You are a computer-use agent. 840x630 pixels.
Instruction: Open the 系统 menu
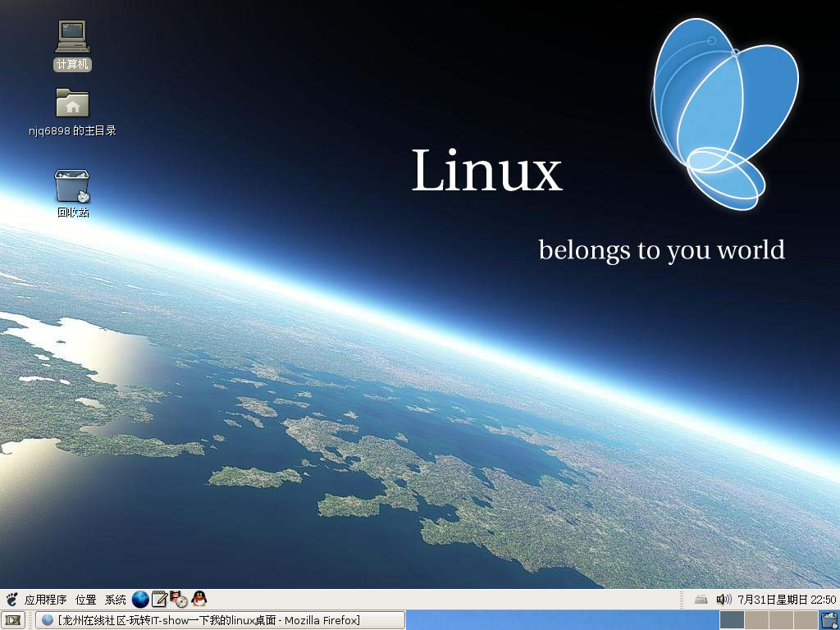click(115, 600)
